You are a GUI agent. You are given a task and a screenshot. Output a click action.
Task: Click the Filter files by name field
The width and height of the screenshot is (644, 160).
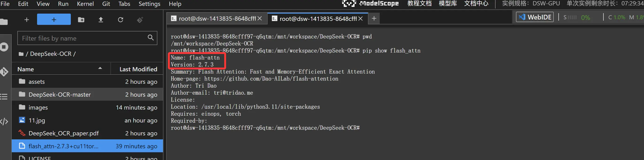click(83, 38)
